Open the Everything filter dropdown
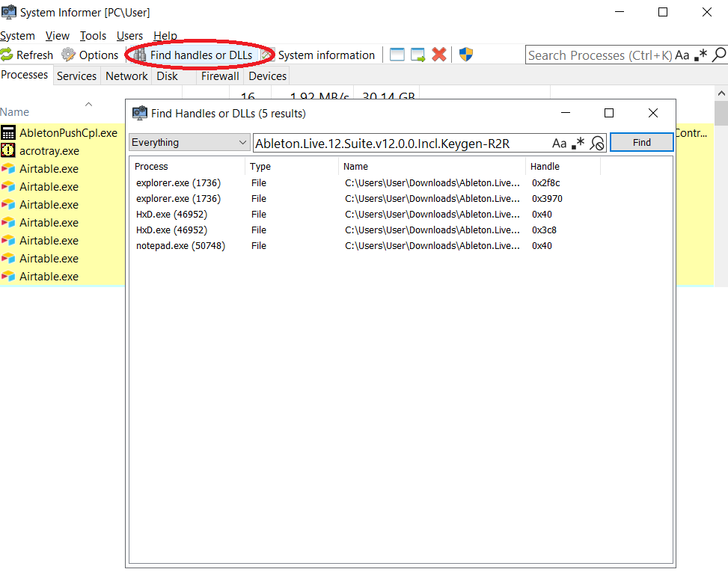Screen dimensions: 728x575 click(x=189, y=143)
